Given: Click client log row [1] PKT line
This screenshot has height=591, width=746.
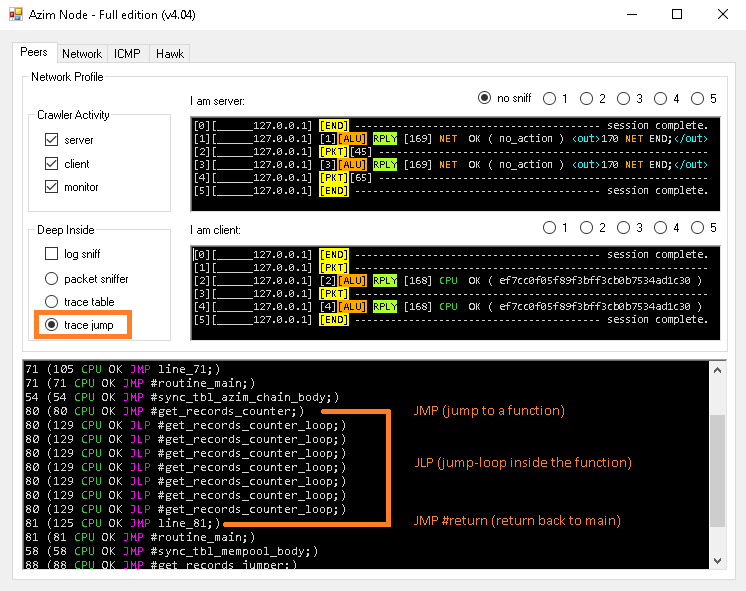Looking at the screenshot, I should point(451,267).
